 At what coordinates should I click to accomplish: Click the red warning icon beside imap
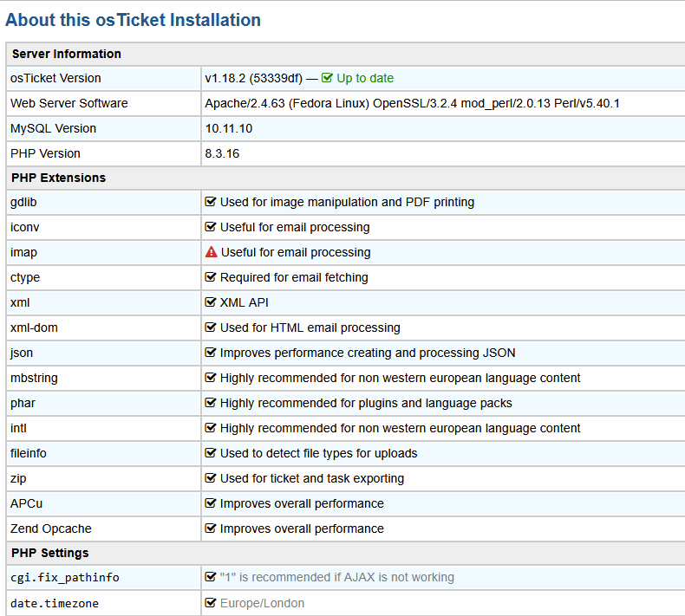211,252
